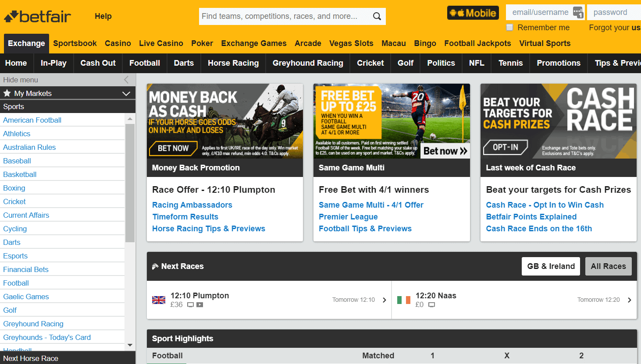This screenshot has height=364, width=641.
Task: Expand the My Markets dropdown
Action: click(x=126, y=93)
